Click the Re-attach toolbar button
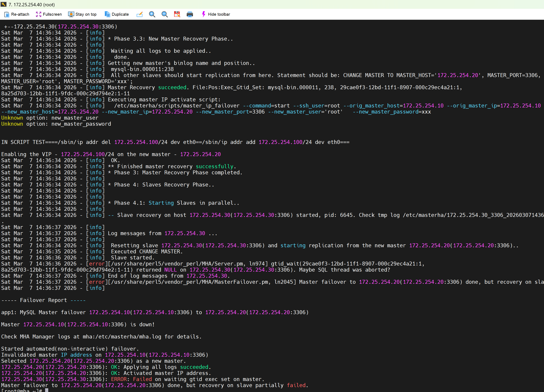 [x=16, y=14]
